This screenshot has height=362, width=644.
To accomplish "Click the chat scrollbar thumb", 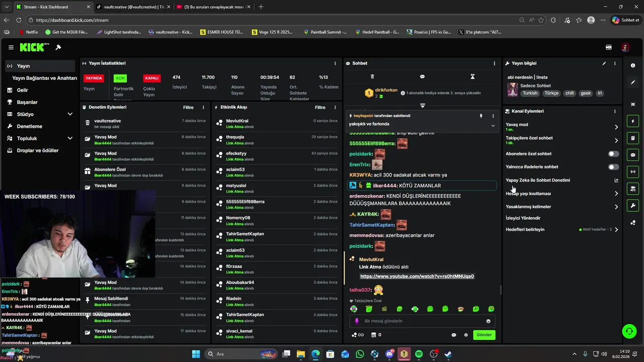I will click(x=501, y=290).
